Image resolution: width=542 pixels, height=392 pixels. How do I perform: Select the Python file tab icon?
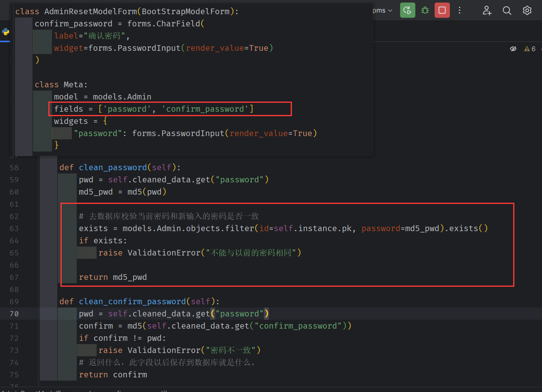pyautogui.click(x=6, y=32)
